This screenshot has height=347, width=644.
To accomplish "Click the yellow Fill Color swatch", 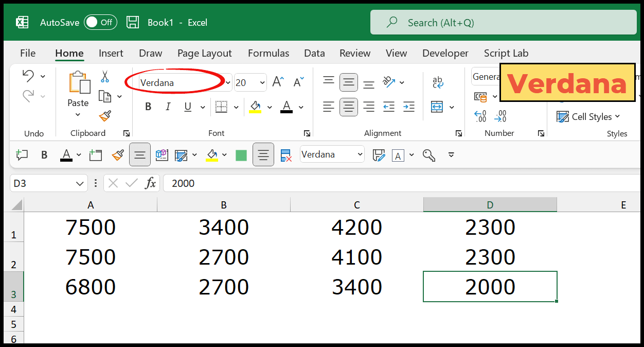I will pos(255,107).
